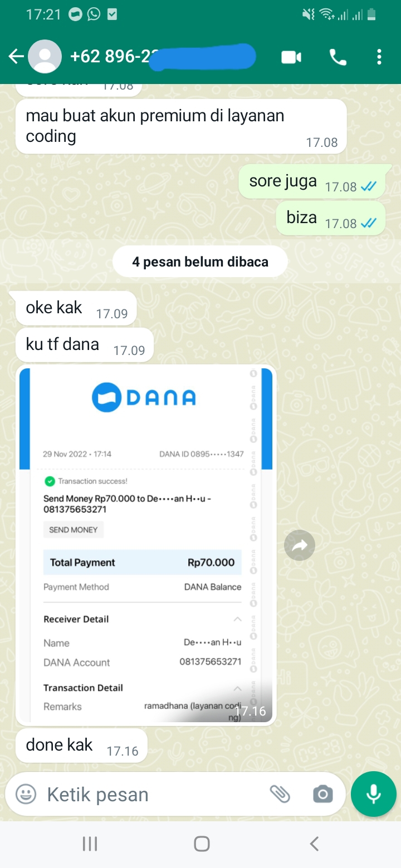Tap the back arrow in chat header
This screenshot has height=868, width=401.
click(x=16, y=57)
